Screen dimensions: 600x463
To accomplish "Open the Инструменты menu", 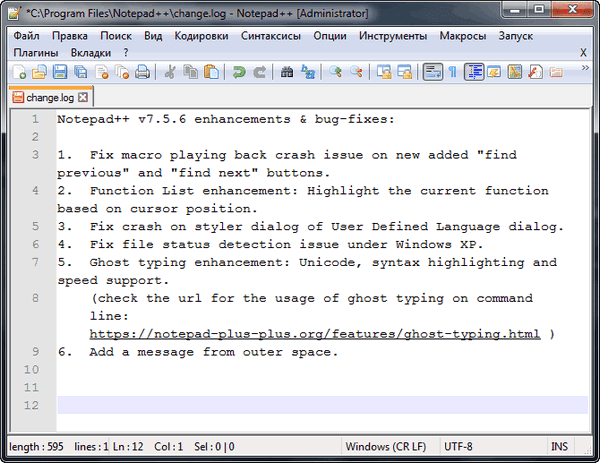I will click(x=393, y=36).
